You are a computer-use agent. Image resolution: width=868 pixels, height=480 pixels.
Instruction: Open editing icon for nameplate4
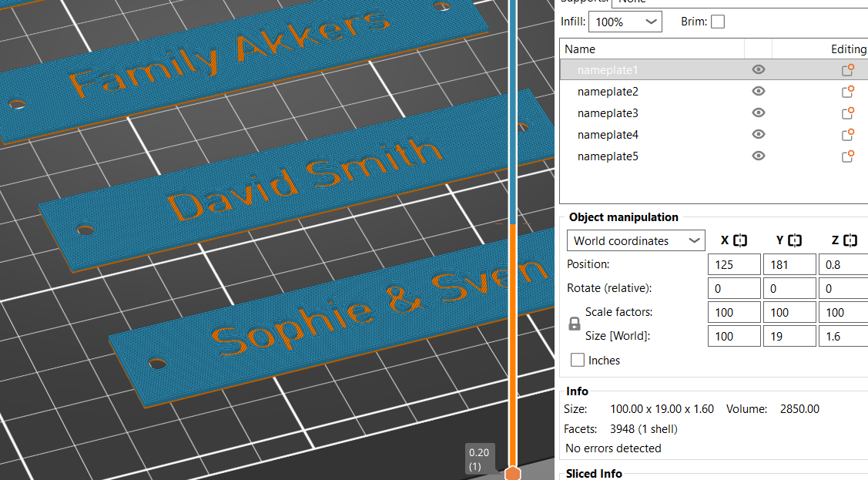(x=847, y=135)
